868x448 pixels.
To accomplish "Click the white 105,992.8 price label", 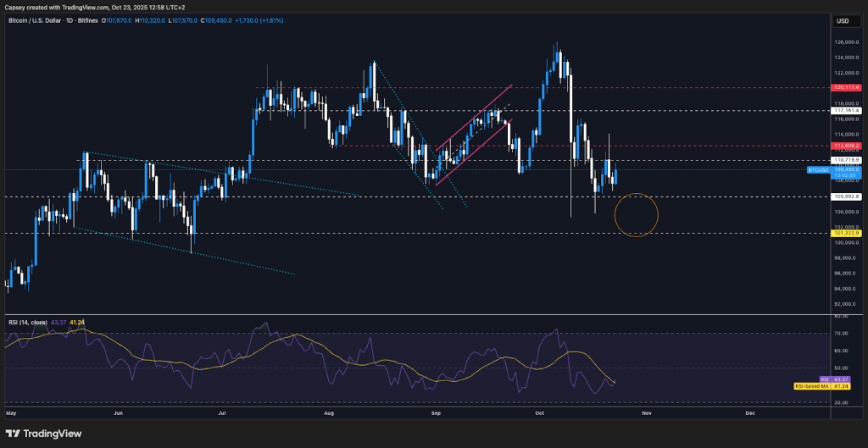I will coord(846,196).
